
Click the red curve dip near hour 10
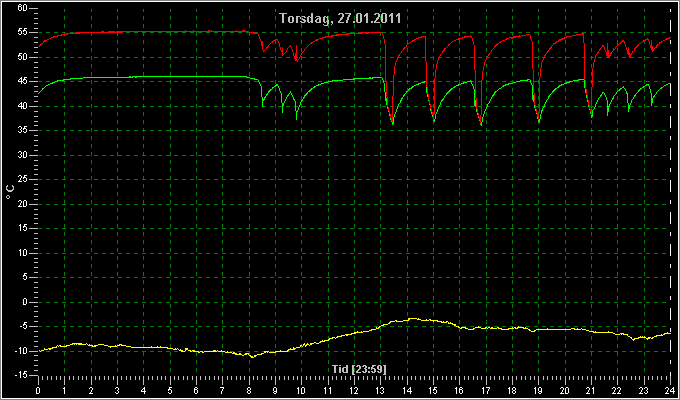click(297, 60)
